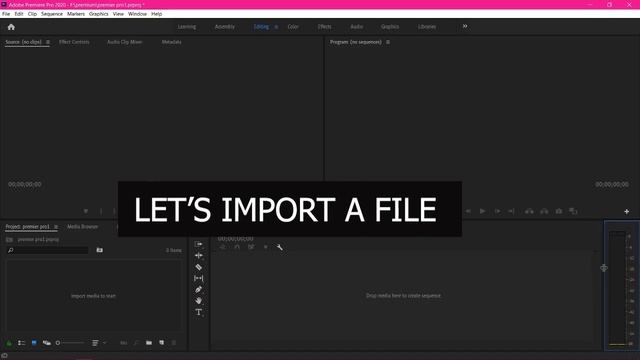Switch to the Color workspace
This screenshot has width=640, height=360.
click(x=293, y=27)
